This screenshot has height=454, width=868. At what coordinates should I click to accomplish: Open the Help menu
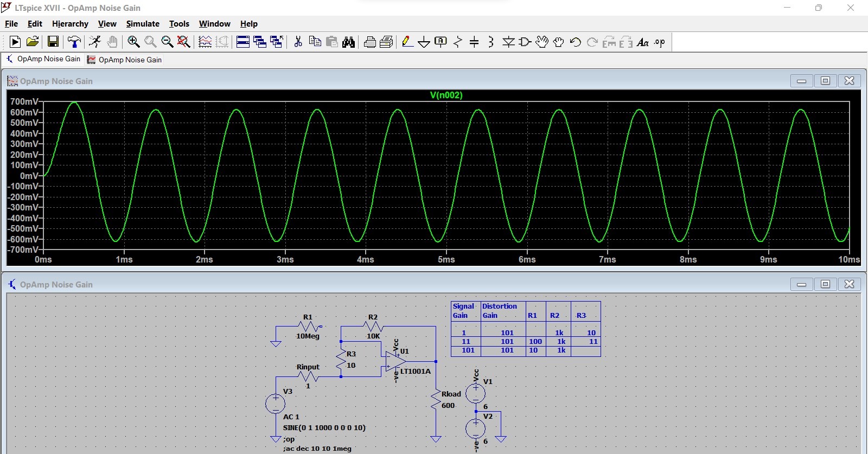(249, 24)
